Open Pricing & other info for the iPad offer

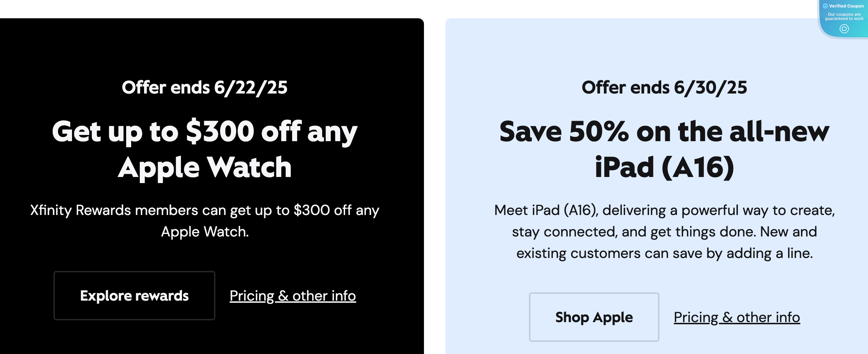736,317
